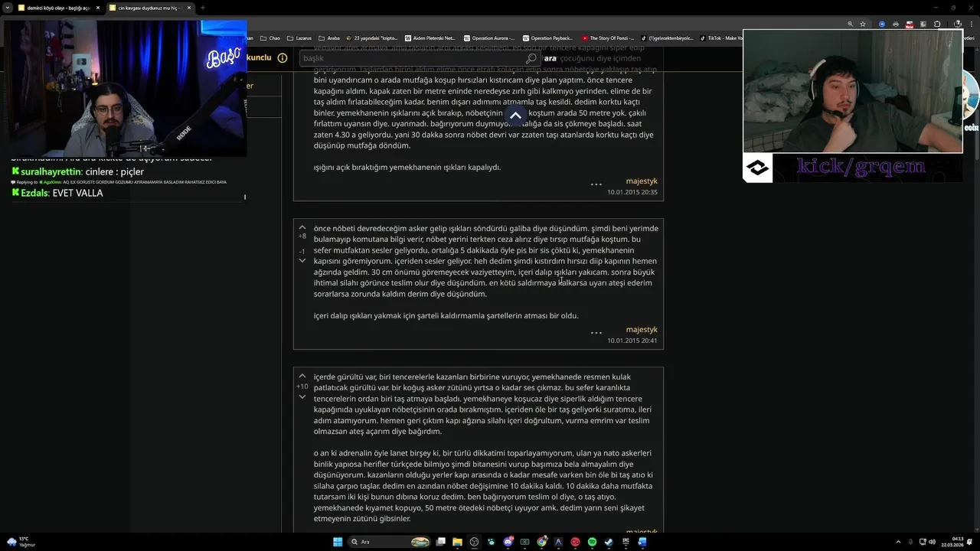Close the "cin kavgası duydunuz mu hiç" tab
980x551 pixels.
[x=188, y=8]
